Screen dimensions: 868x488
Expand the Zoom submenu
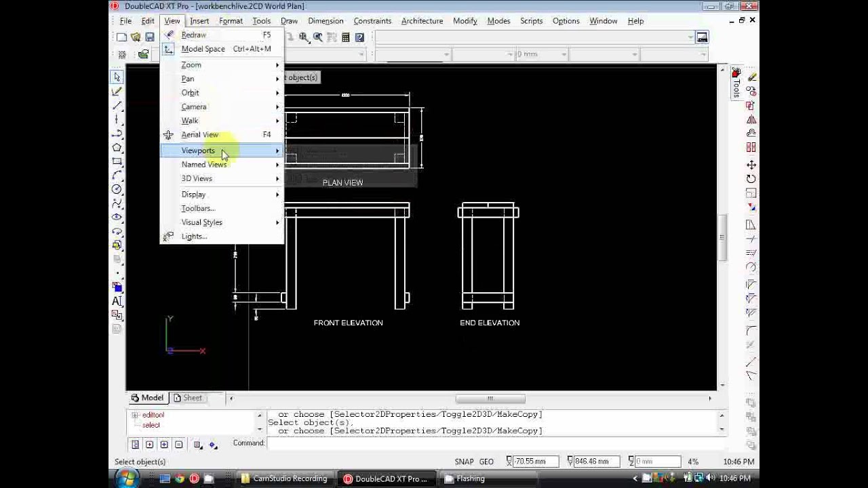(x=222, y=65)
